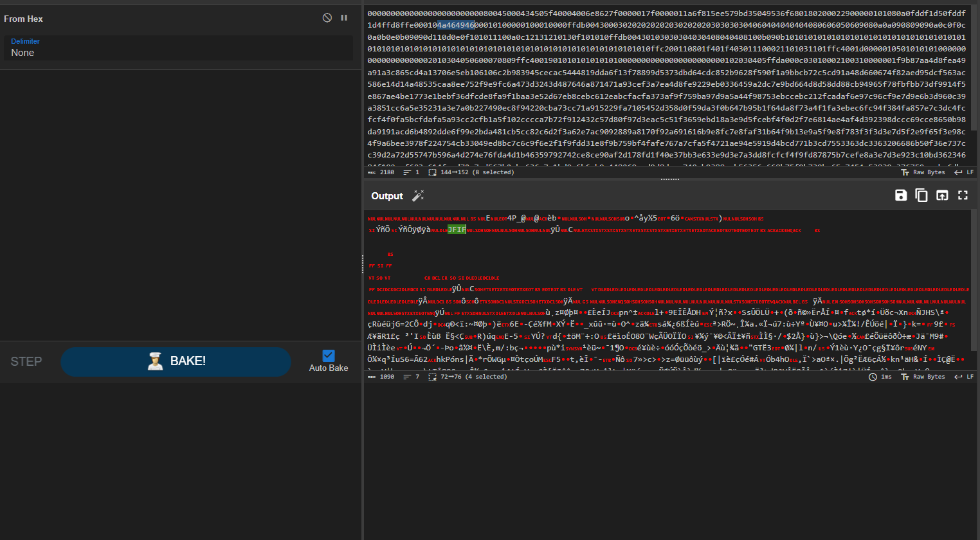The width and height of the screenshot is (980, 540).
Task: Click the output bake time clock icon
Action: (873, 377)
